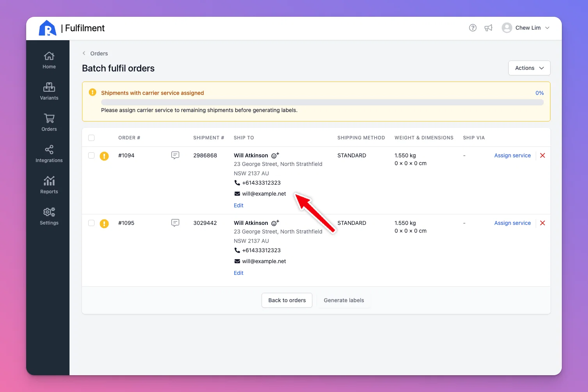
Task: Assign service for order #1095
Action: tap(512, 223)
